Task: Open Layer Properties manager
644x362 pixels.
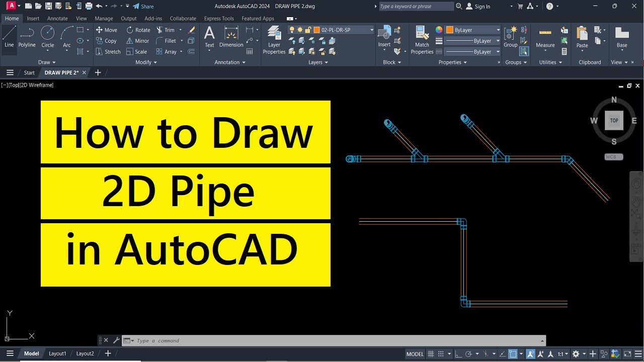Action: click(274, 40)
